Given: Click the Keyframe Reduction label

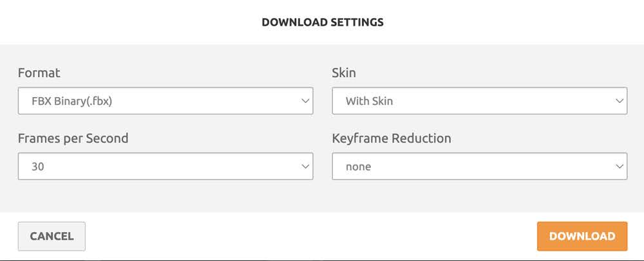Looking at the screenshot, I should [392, 138].
